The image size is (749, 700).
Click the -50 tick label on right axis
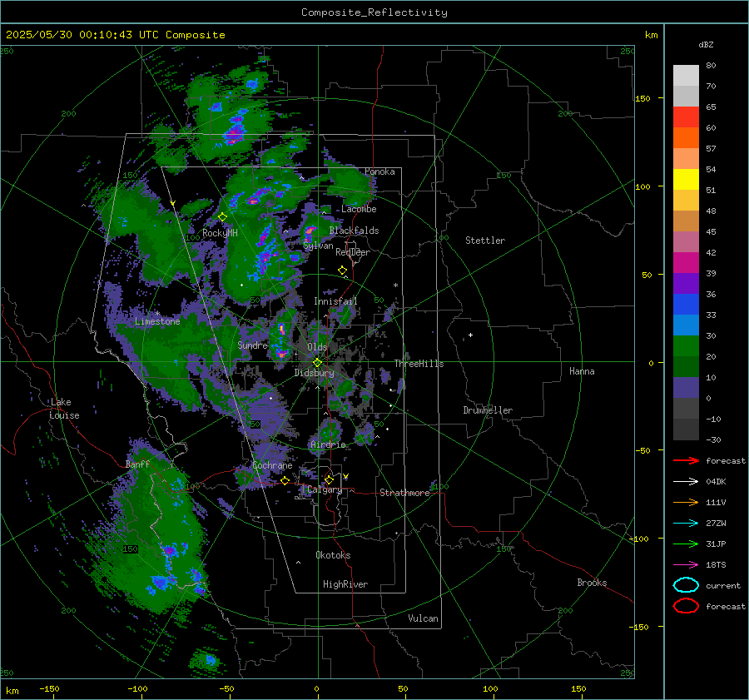point(642,450)
